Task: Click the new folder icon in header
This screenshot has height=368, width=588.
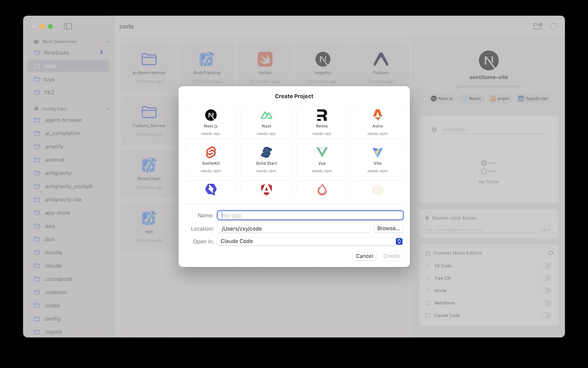Action: [537, 27]
